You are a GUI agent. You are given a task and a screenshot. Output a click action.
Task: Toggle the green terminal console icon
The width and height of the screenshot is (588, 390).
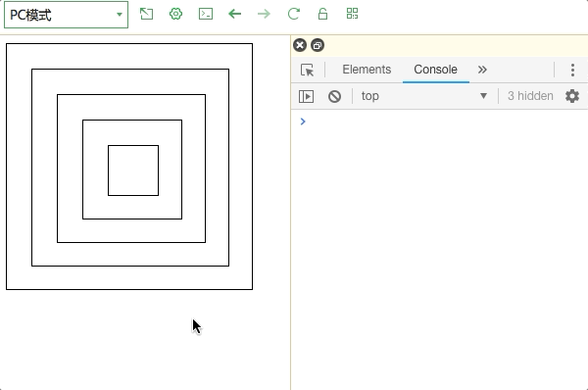206,14
